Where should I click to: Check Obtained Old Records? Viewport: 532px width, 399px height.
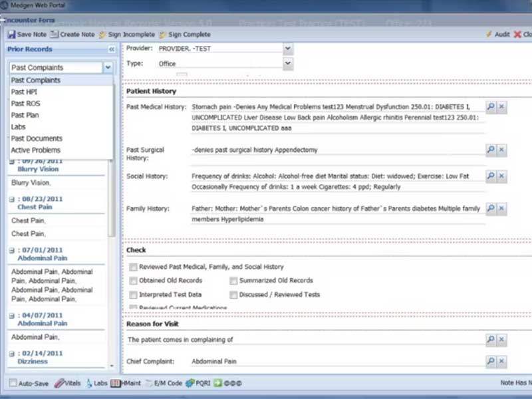point(134,281)
